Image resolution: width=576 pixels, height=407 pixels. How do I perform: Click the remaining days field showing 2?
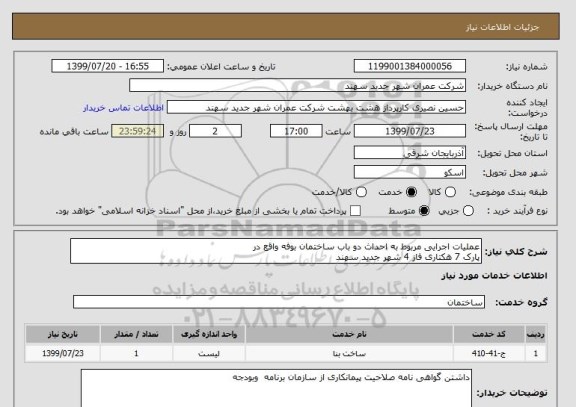(x=215, y=131)
